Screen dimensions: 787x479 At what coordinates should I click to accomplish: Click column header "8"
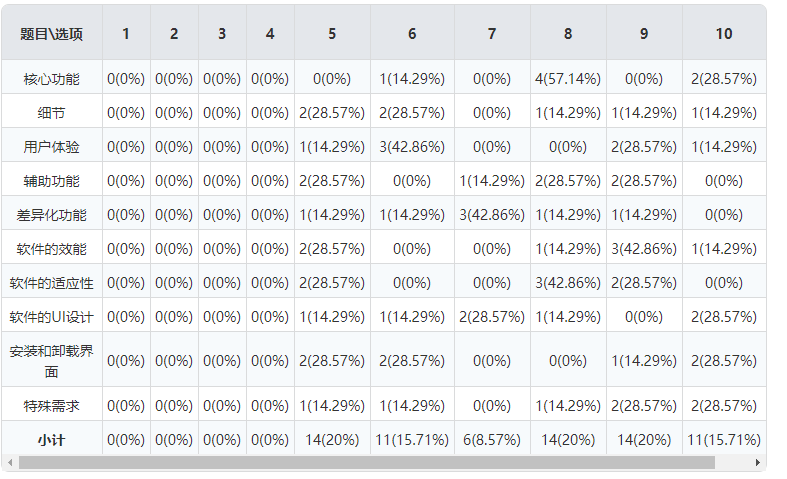(x=568, y=34)
